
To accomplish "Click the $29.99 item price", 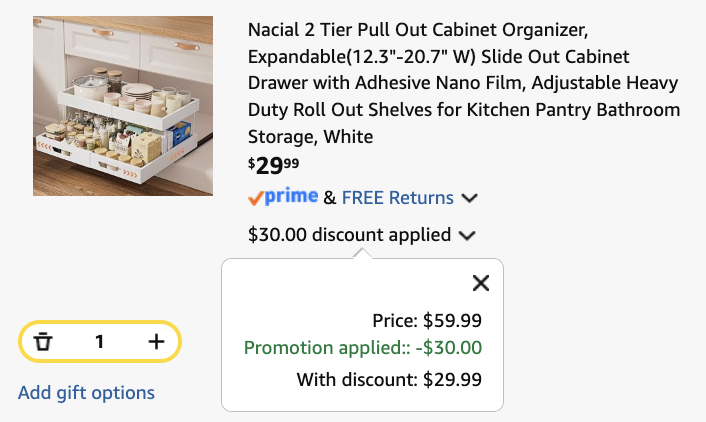I will point(273,166).
